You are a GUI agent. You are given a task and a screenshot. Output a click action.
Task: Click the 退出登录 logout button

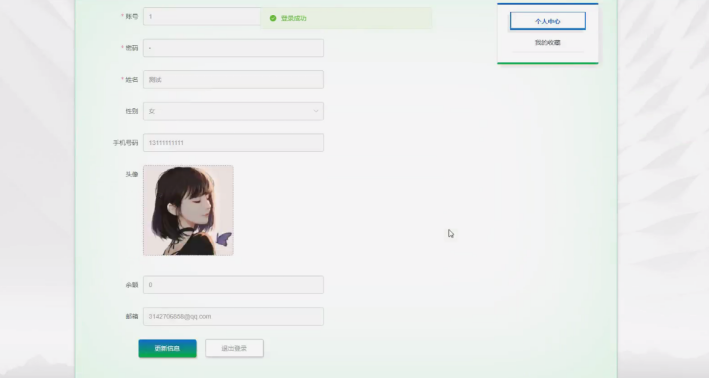234,348
